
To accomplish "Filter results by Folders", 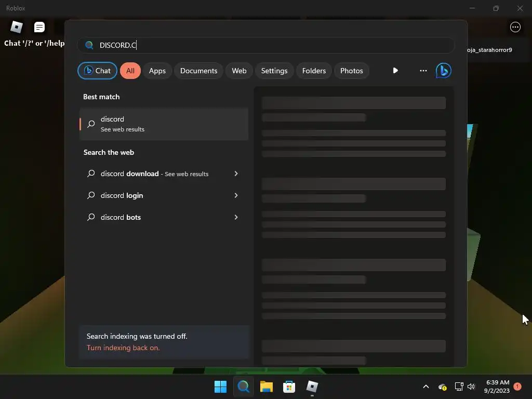I will click(x=314, y=71).
